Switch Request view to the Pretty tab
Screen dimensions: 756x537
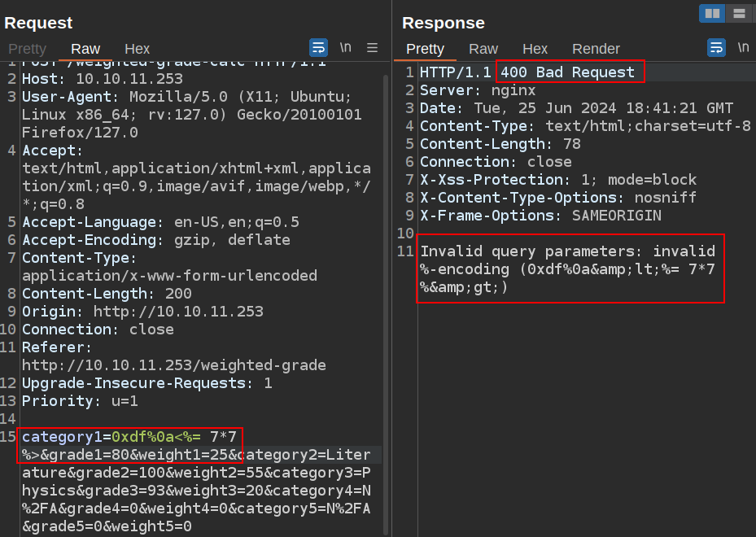[27, 49]
